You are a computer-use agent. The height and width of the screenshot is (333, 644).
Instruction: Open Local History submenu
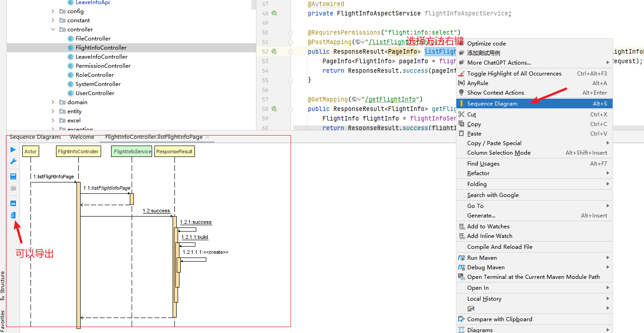click(534, 299)
